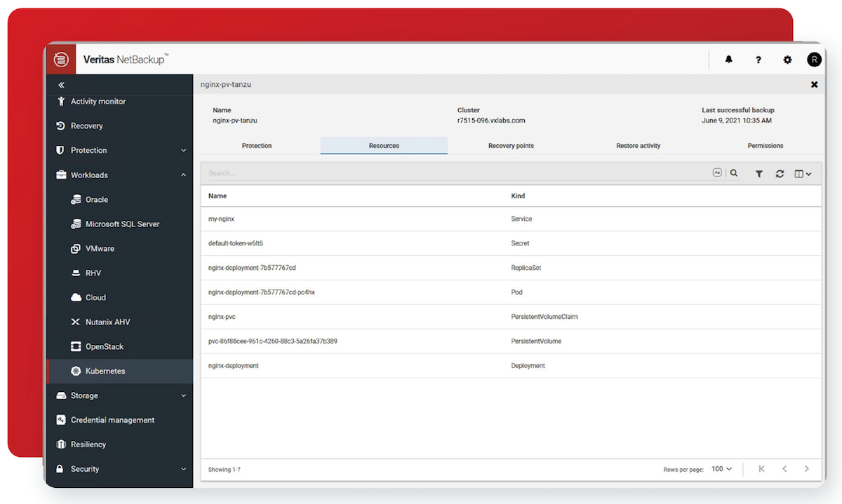Viewport: 842px width, 504px height.
Task: Click the OpenStack icon
Action: 76,347
